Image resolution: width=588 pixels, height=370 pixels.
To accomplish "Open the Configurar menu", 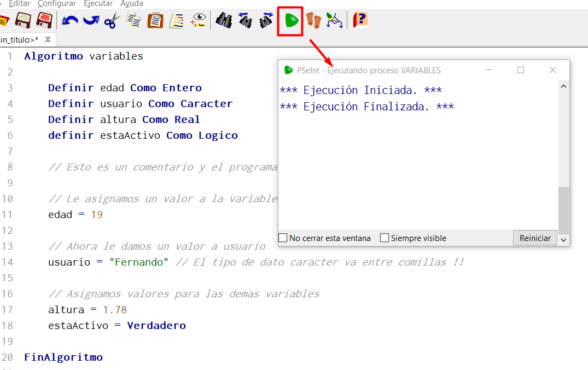I will (x=57, y=4).
